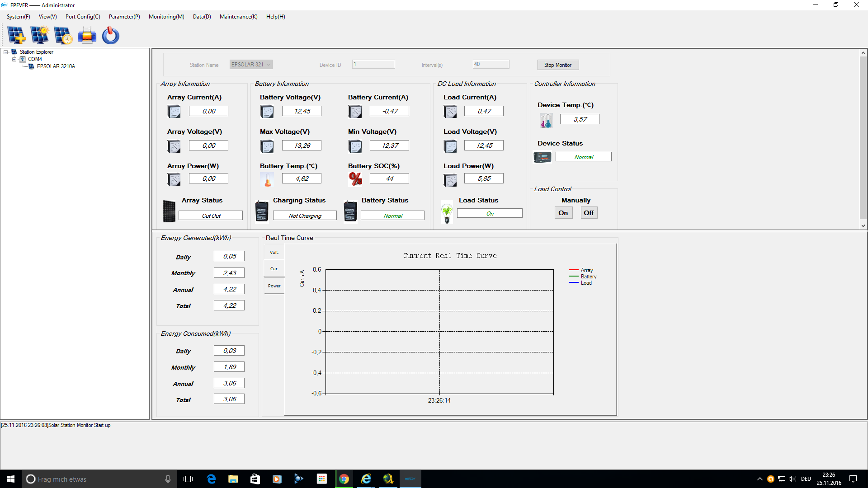This screenshot has width=868, height=488.
Task: Select EPSOLAR 3210A in the station tree
Action: (x=56, y=66)
